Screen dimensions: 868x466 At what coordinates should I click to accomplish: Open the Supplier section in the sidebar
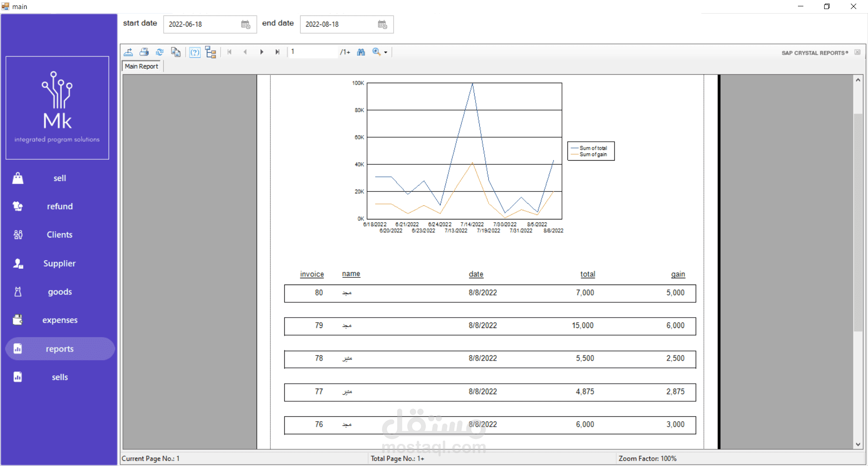pyautogui.click(x=59, y=263)
